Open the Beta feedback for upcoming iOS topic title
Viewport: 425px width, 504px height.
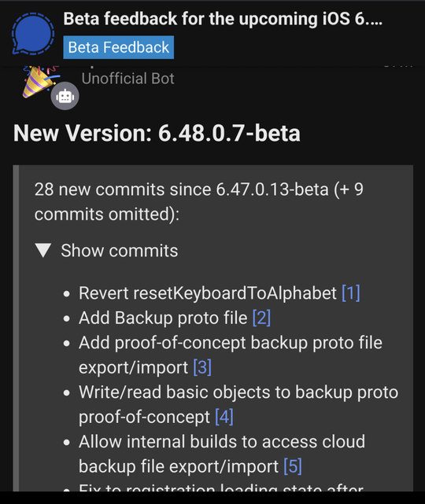coord(223,19)
